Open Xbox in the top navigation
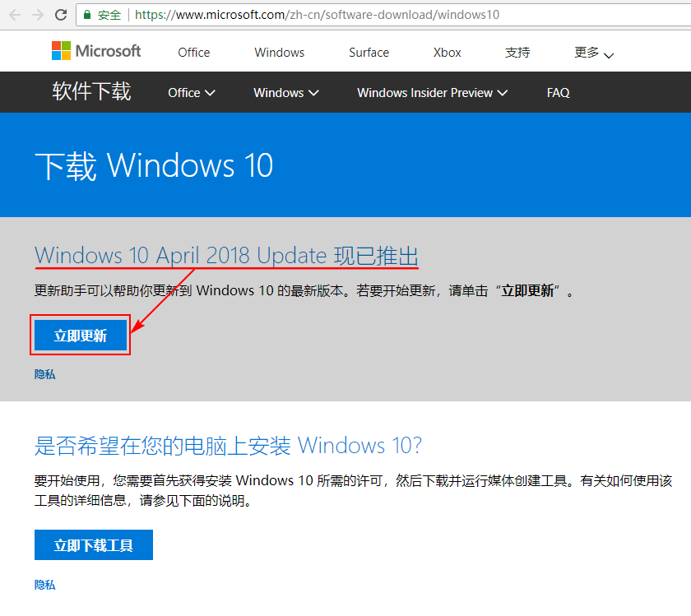Image resolution: width=691 pixels, height=616 pixels. coord(447,53)
